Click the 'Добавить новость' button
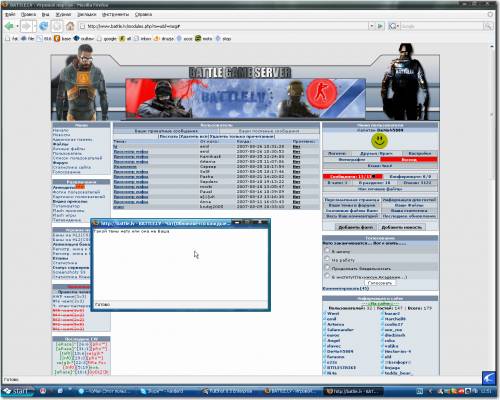500x400 pixels. (x=402, y=227)
